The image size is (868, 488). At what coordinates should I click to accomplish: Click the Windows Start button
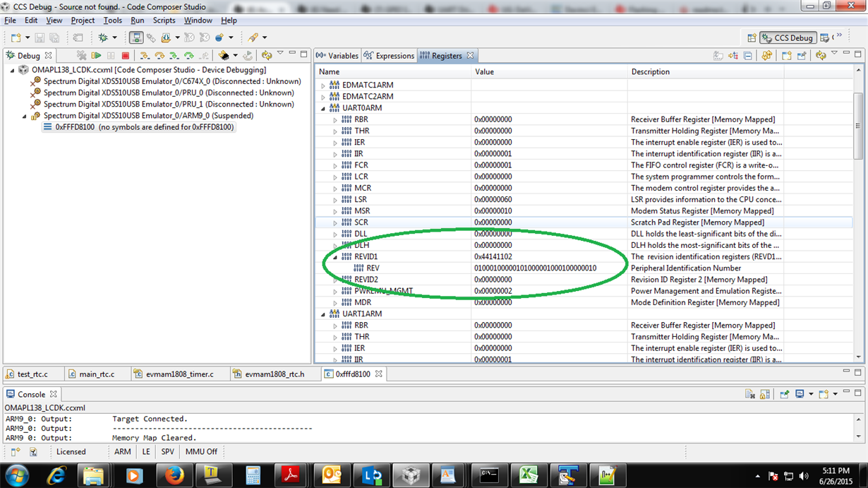tap(16, 475)
